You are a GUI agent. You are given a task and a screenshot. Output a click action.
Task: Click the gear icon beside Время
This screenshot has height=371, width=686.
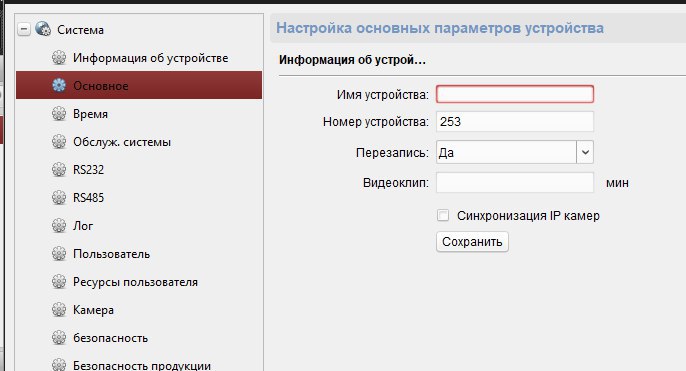tap(59, 113)
